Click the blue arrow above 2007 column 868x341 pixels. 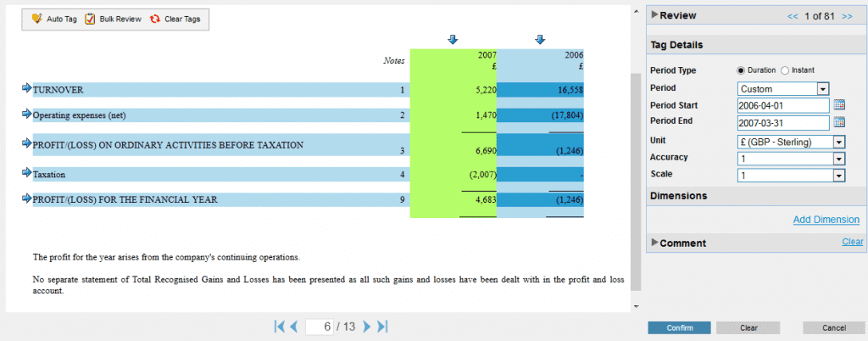(x=452, y=39)
